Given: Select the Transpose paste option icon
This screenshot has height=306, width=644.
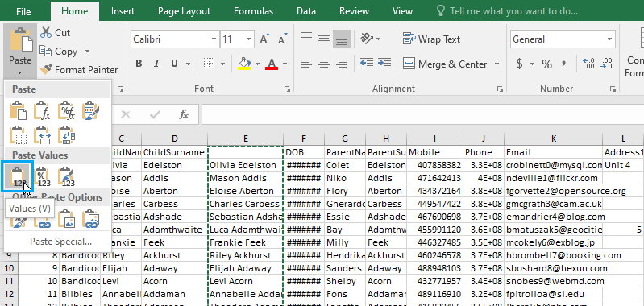Looking at the screenshot, I should pyautogui.click(x=66, y=134).
